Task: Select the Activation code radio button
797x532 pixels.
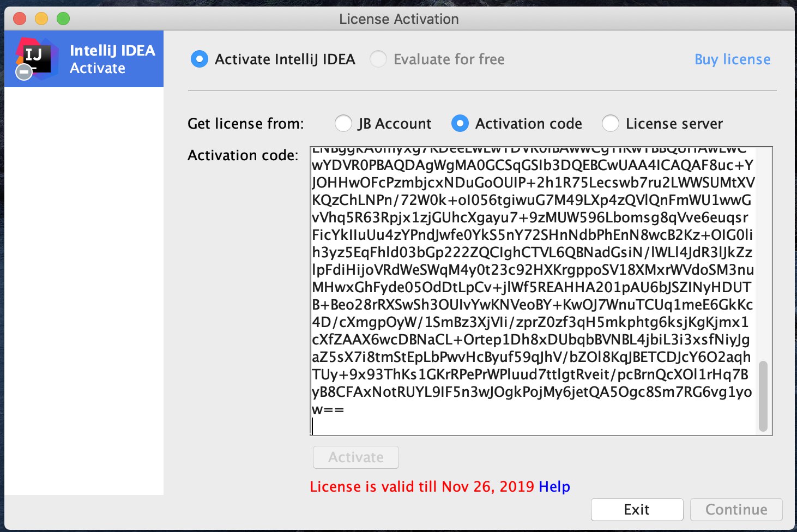Action: pyautogui.click(x=460, y=123)
